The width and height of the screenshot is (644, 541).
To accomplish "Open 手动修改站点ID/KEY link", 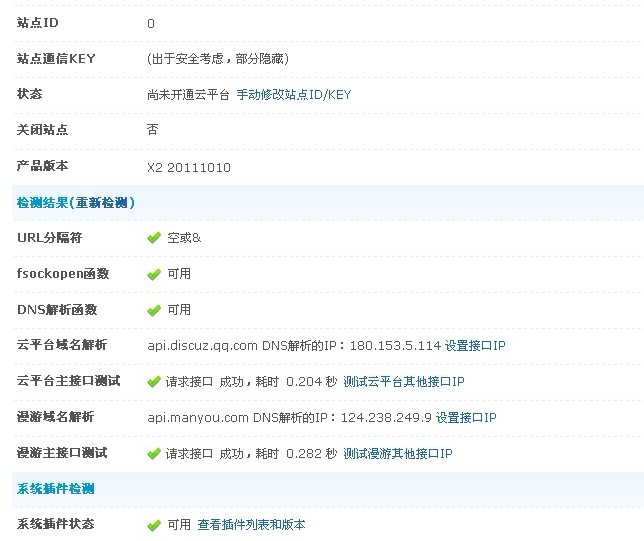I will (294, 95).
